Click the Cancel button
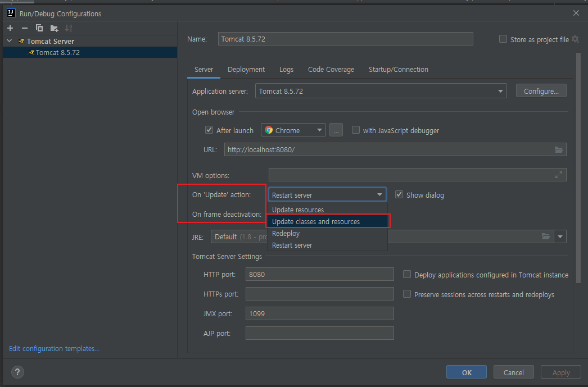The image size is (588, 387). [513, 372]
